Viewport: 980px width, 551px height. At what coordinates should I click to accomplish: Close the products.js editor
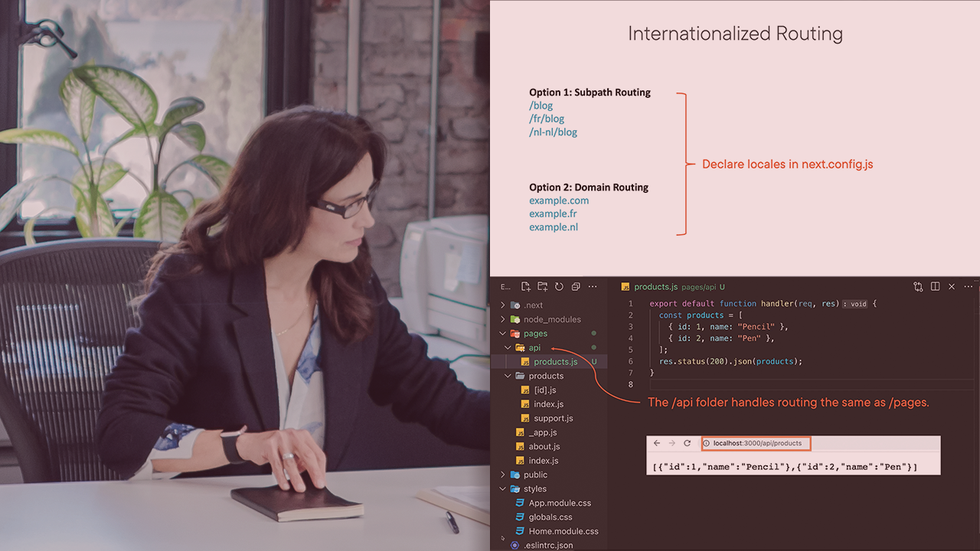952,287
